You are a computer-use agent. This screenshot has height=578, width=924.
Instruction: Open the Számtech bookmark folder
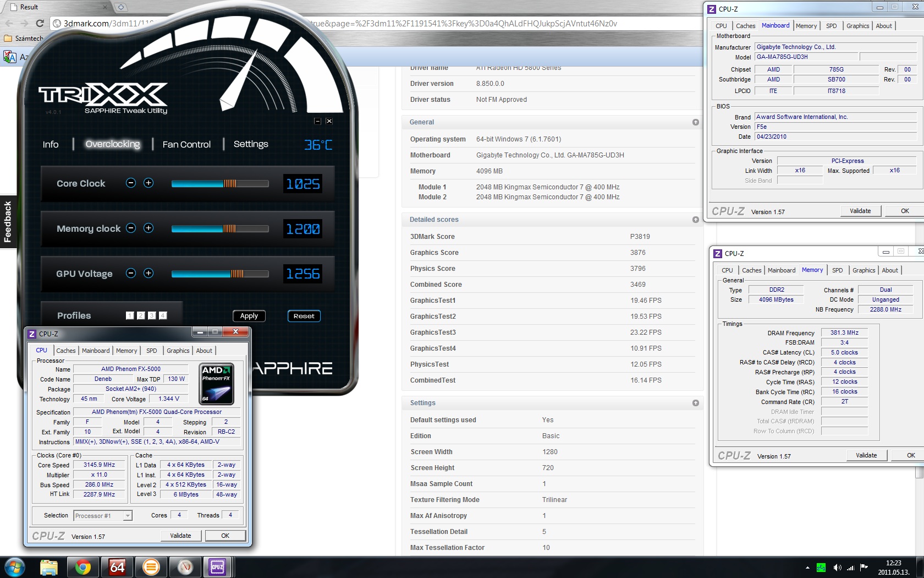(x=23, y=39)
